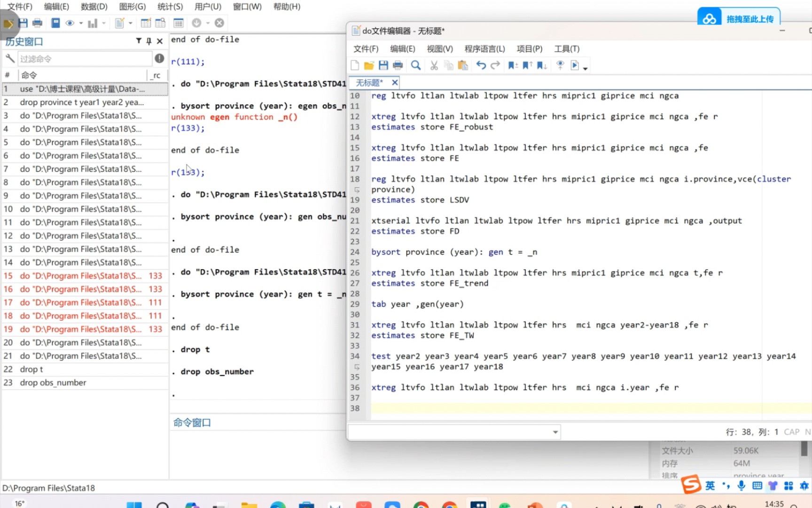Click the Sogou input S logo icon

tap(692, 484)
